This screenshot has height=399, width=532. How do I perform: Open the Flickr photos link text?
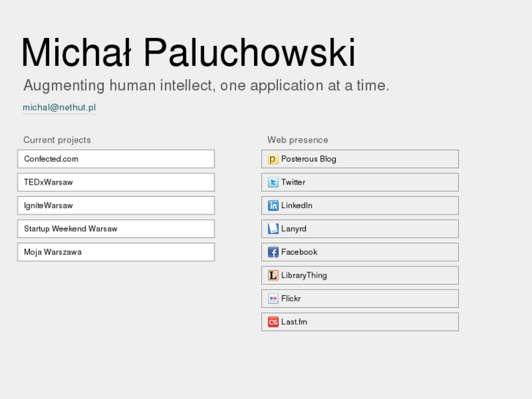point(291,299)
